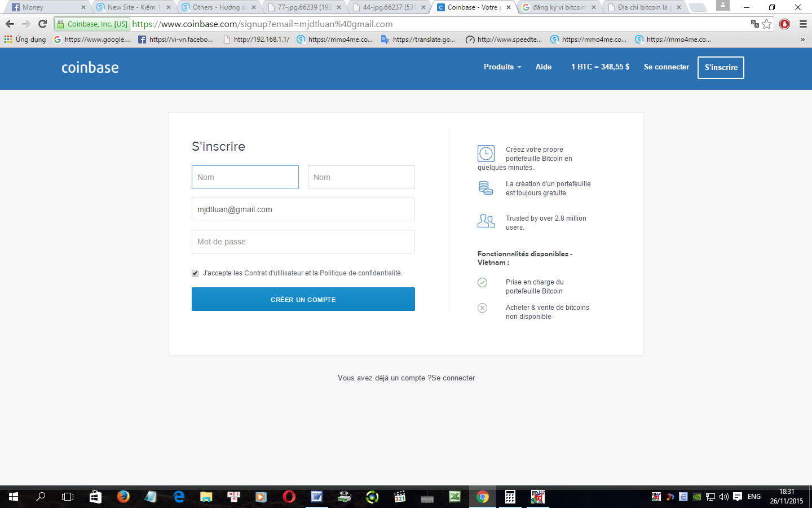The image size is (812, 508).
Task: Click the Chrome icon on the taskbar
Action: pyautogui.click(x=482, y=497)
